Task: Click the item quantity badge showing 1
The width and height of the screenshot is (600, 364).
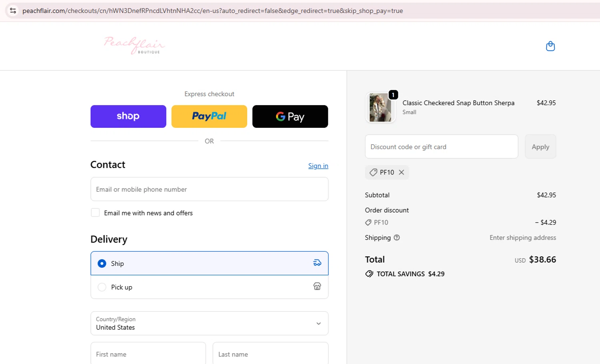Action: 393,95
